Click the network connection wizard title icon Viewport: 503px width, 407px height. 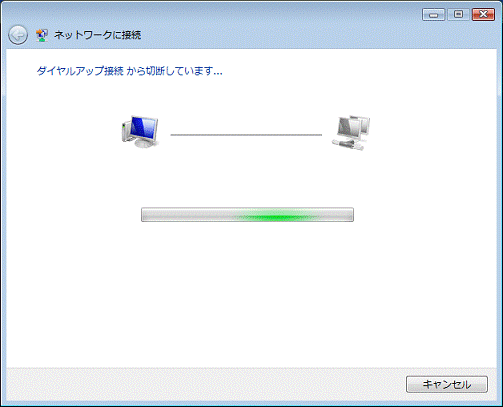click(x=42, y=35)
